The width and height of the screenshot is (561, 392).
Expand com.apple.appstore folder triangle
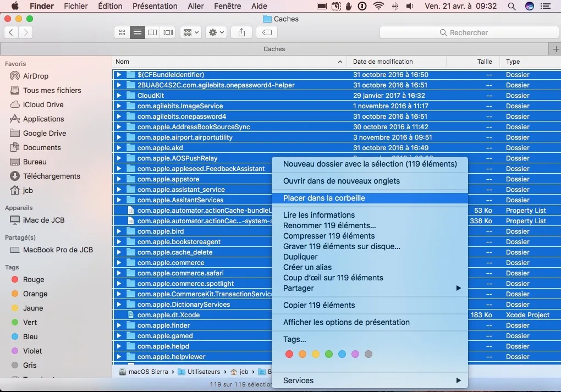click(119, 179)
